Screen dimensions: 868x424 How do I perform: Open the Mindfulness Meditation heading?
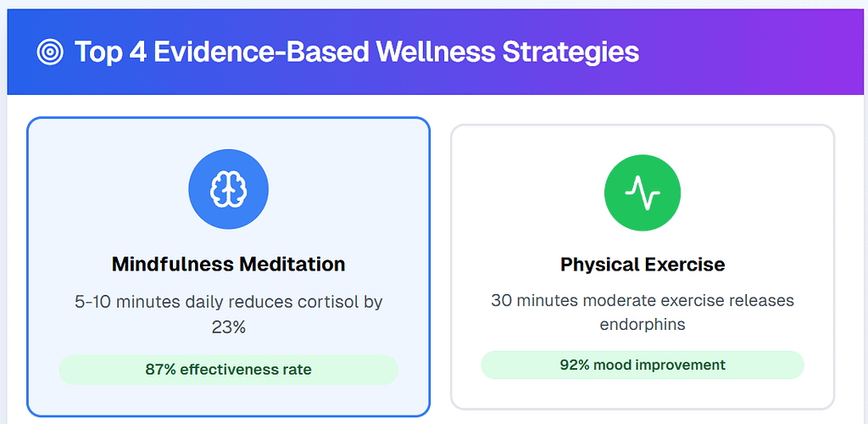click(228, 264)
